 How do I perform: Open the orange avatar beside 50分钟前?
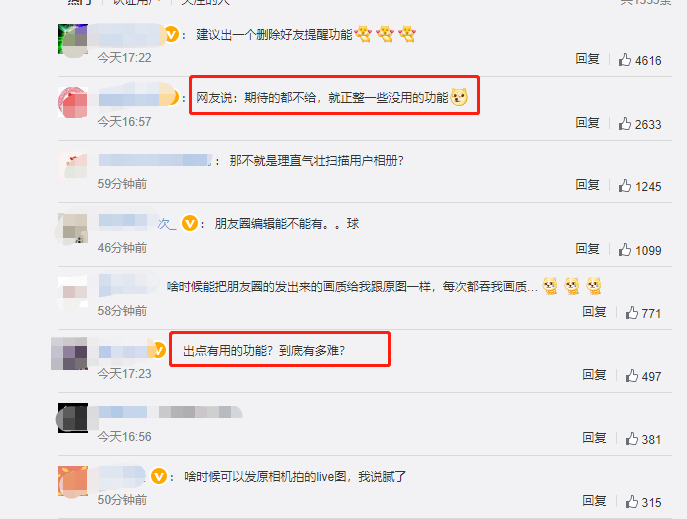[73, 481]
